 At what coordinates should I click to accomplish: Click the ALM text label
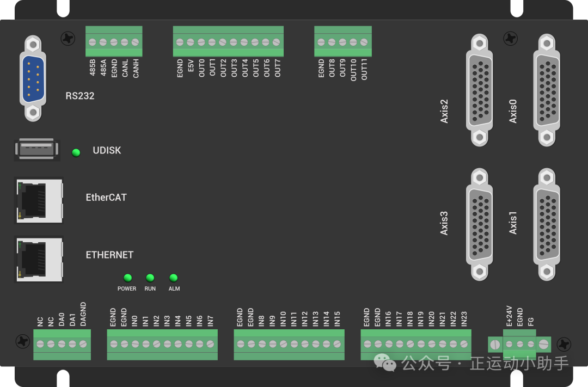coord(174,288)
